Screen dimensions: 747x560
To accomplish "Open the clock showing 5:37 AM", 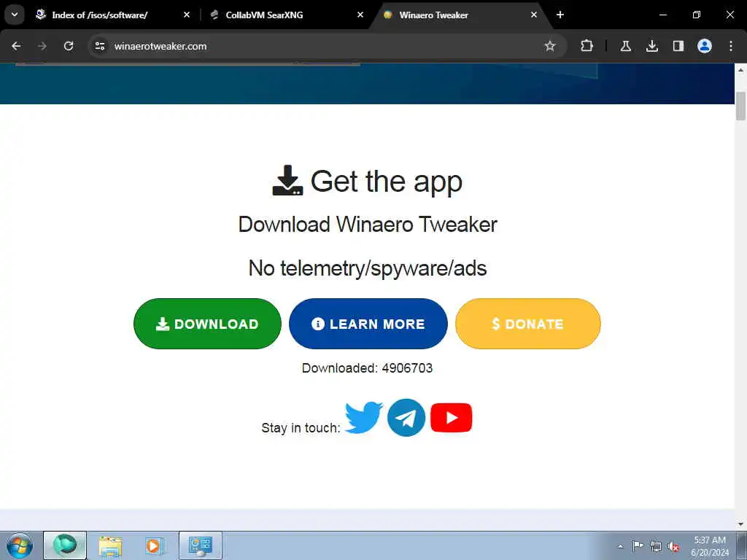I will pos(710,546).
